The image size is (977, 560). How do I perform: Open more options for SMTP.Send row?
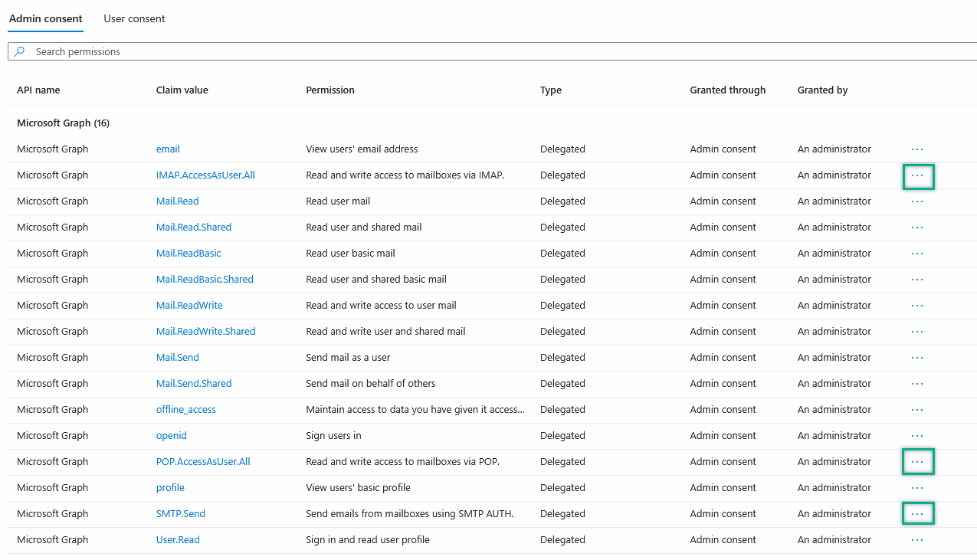tap(917, 514)
